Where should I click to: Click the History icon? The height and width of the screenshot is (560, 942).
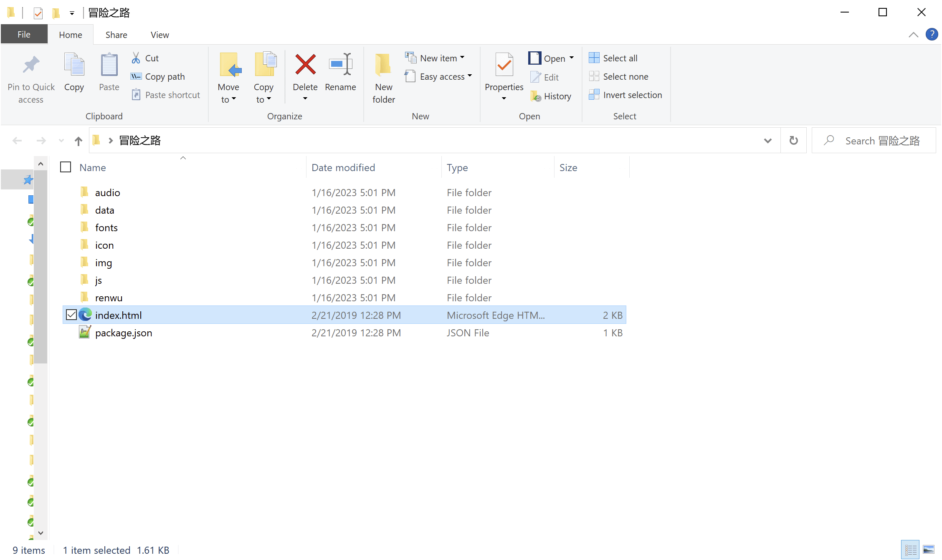[x=536, y=96]
